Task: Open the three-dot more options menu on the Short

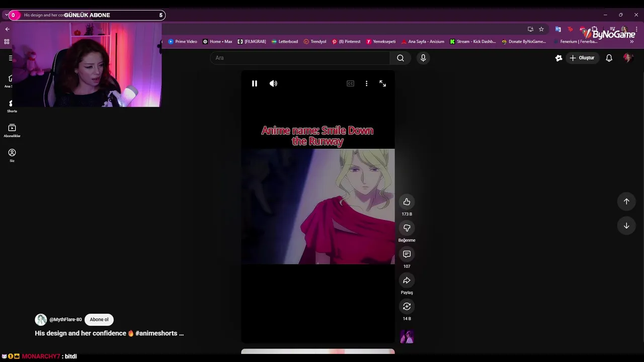Action: [366, 83]
